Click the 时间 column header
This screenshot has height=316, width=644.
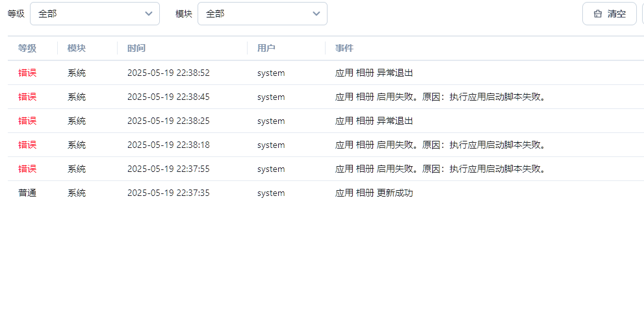[x=136, y=49]
